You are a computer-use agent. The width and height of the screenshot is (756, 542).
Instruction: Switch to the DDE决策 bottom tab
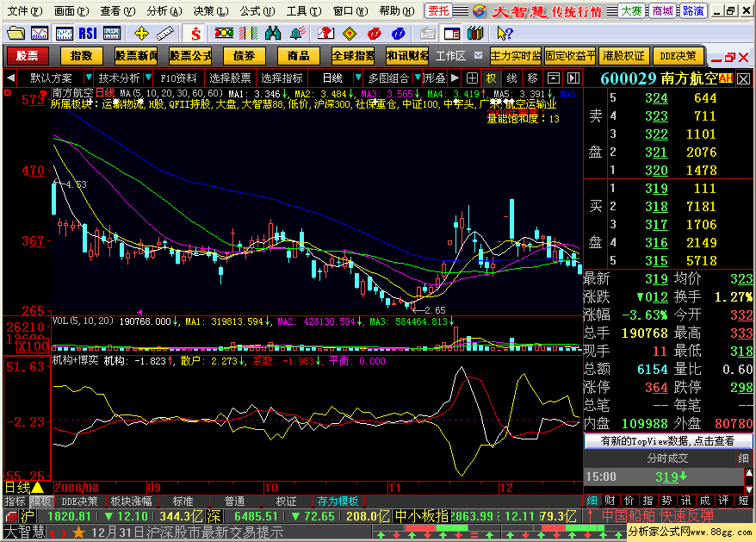79,502
